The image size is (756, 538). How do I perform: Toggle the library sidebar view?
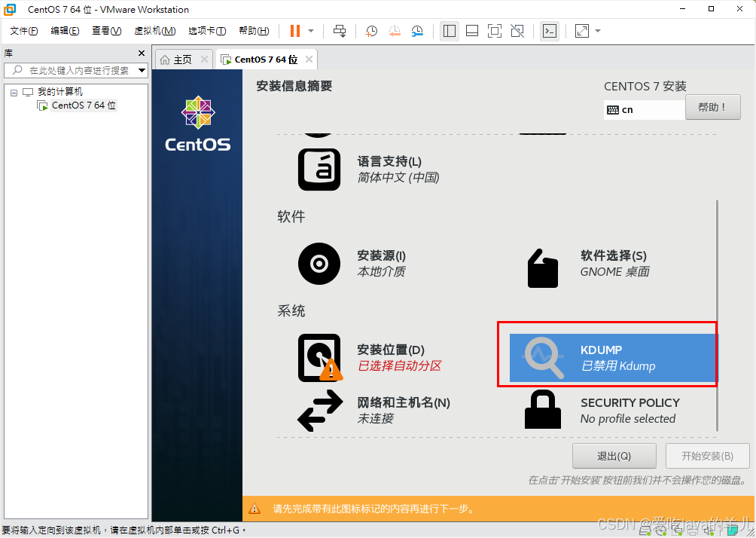click(450, 32)
